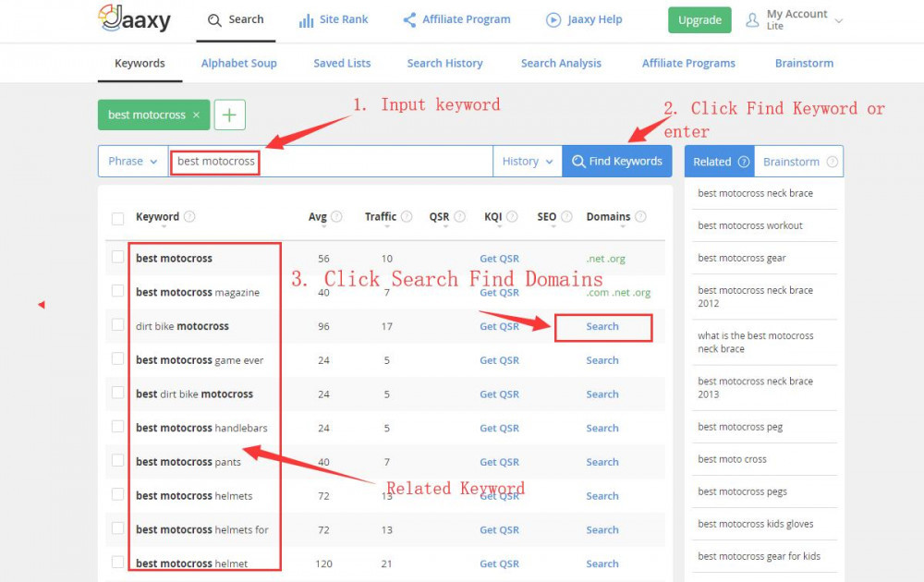
Task: Check the box for best dirt bike motocross
Action: 118,393
